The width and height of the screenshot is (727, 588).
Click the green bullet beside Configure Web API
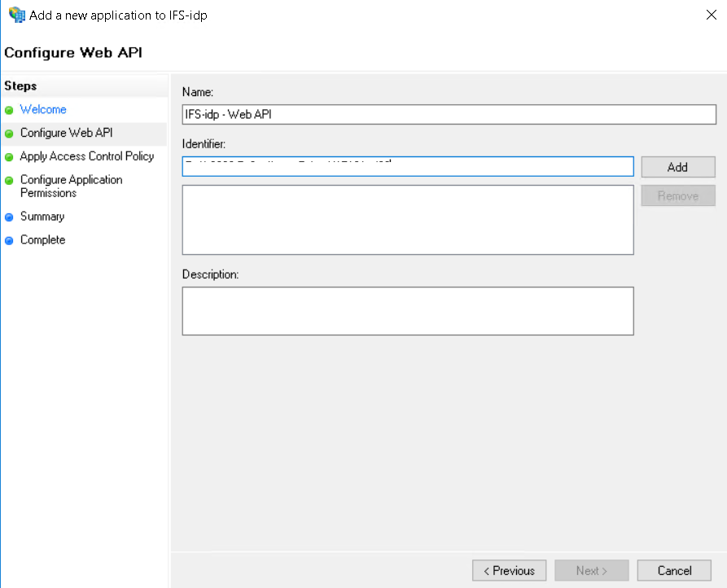click(x=9, y=134)
